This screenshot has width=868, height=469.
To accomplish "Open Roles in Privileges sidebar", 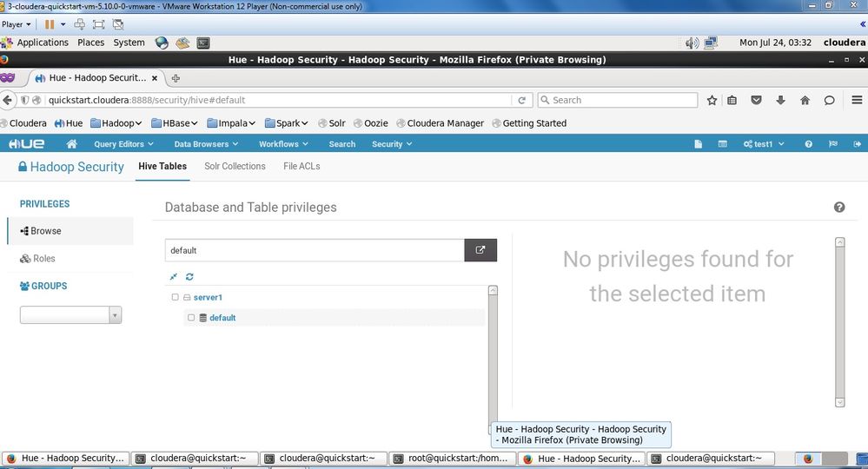I will pyautogui.click(x=70, y=258).
